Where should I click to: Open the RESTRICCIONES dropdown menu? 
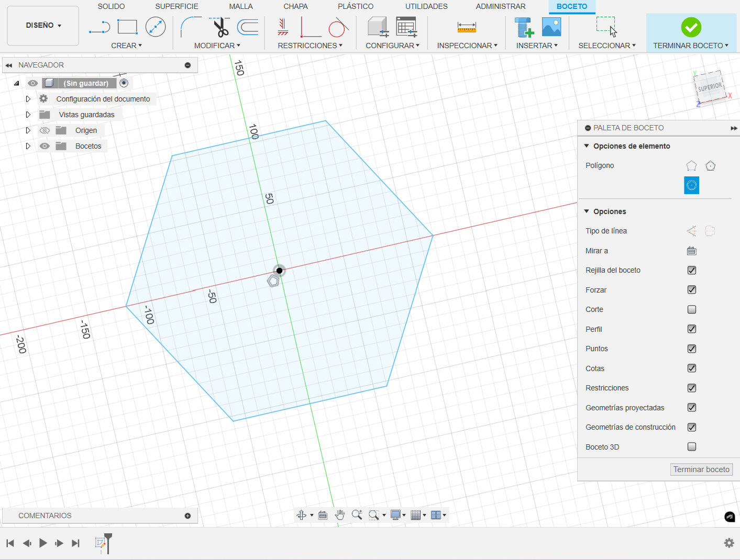click(x=310, y=46)
